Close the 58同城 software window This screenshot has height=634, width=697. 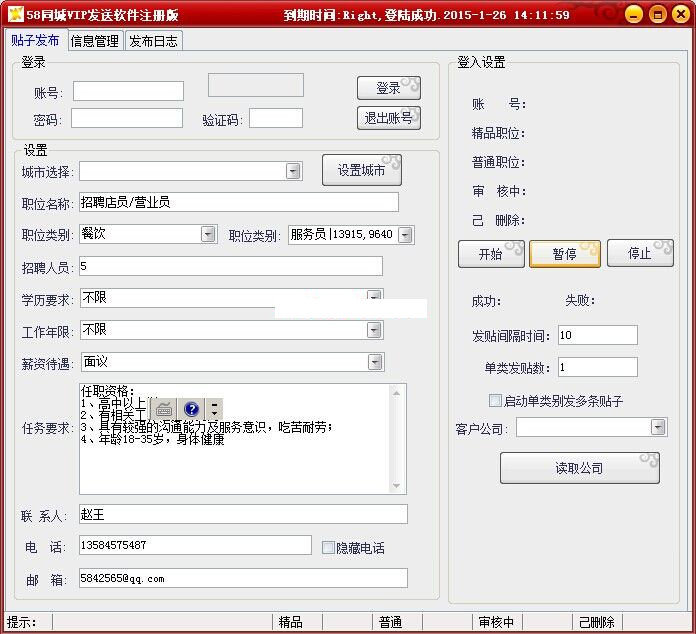pos(680,14)
